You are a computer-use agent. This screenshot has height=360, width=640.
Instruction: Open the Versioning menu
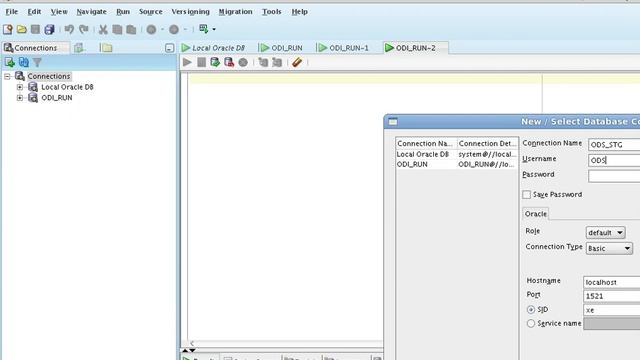pyautogui.click(x=190, y=11)
